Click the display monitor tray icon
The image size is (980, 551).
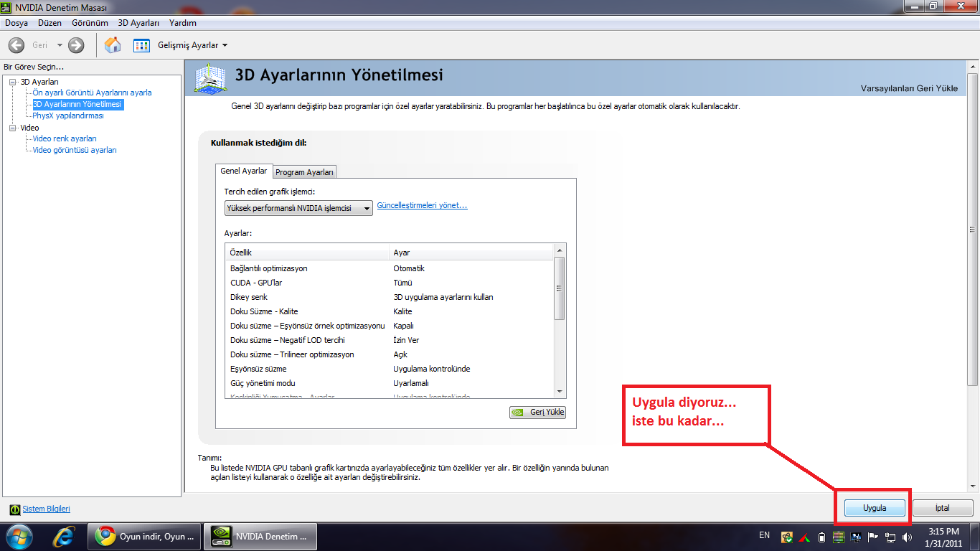855,537
